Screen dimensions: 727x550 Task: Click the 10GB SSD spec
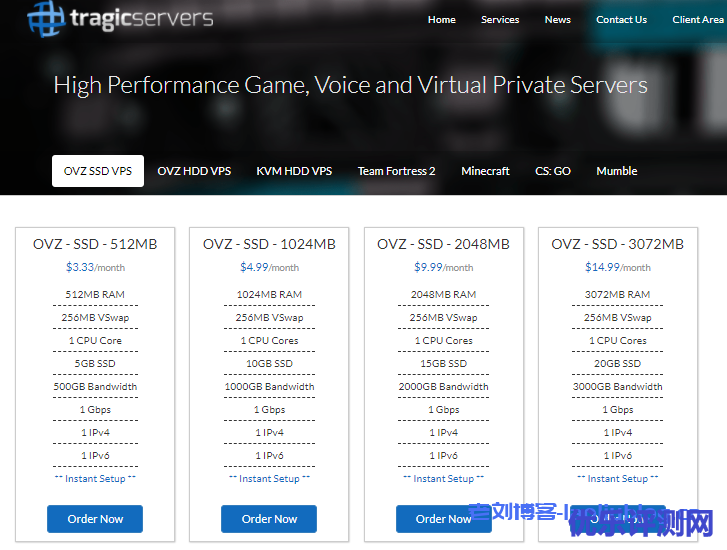click(269, 364)
